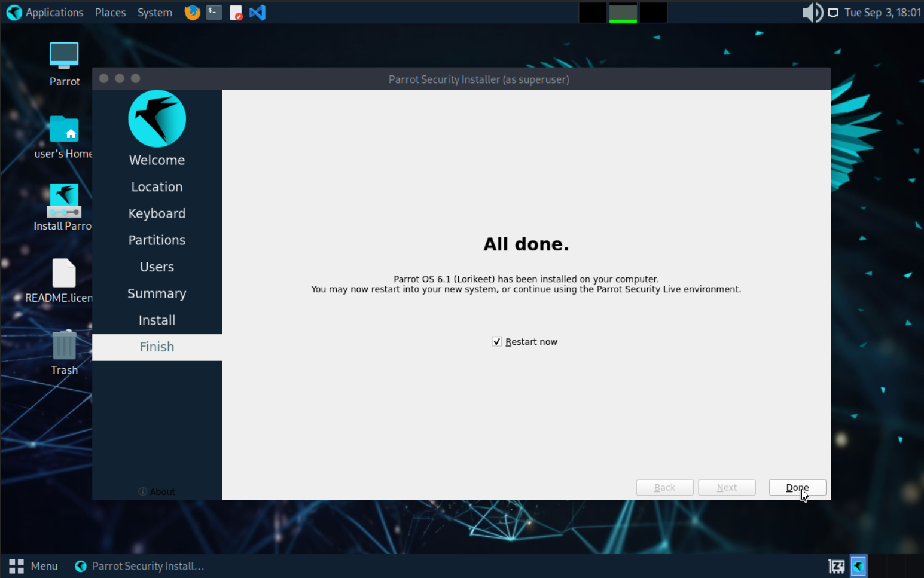
Task: Click the Install step in installer sidebar
Action: [x=157, y=320]
